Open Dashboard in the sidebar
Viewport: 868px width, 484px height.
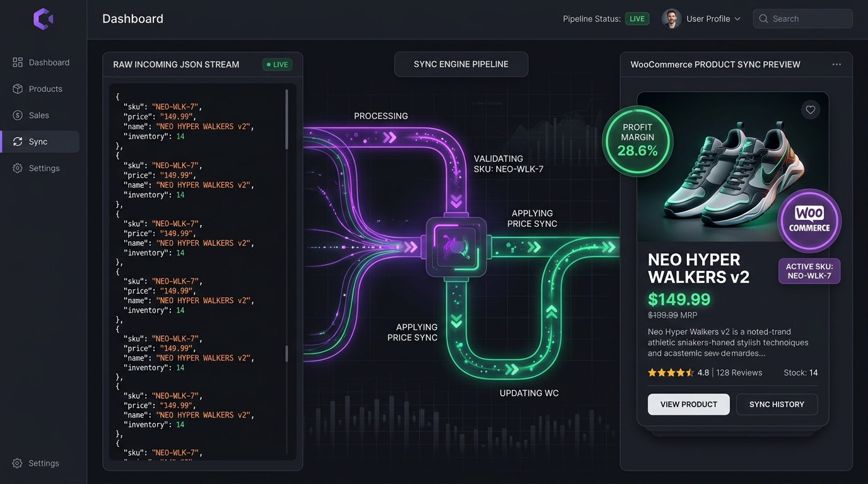[40, 62]
